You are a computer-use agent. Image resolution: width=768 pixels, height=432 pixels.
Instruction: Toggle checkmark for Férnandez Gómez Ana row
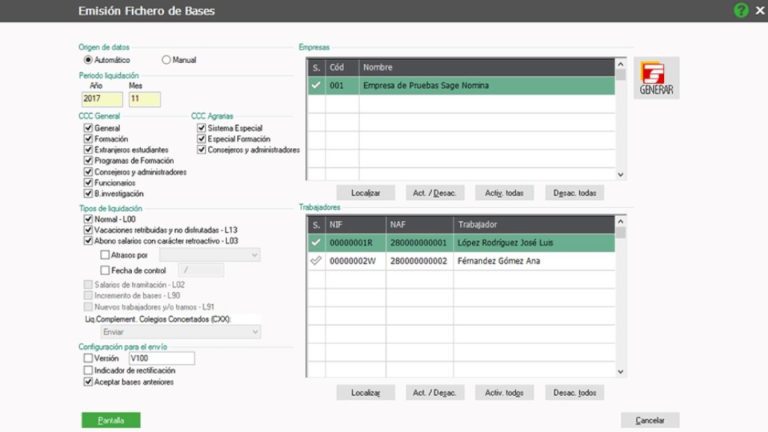315,260
